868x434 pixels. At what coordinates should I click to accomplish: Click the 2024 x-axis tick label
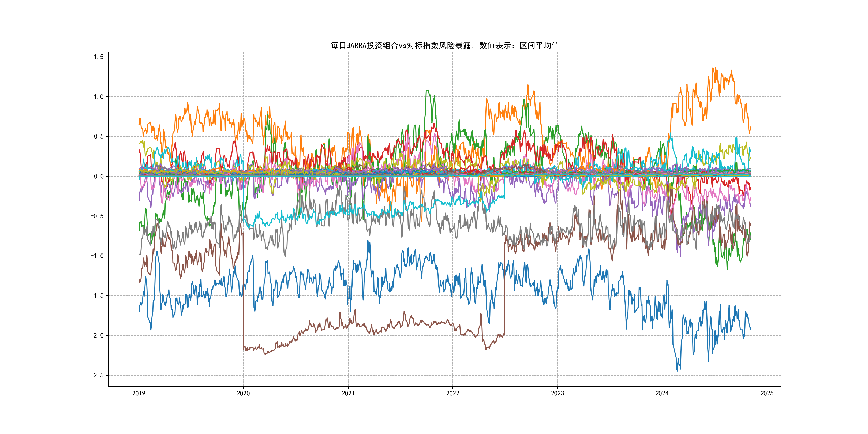coord(662,393)
